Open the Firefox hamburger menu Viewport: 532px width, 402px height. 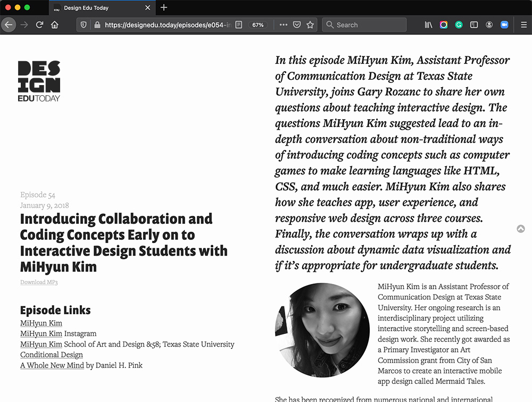coord(523,25)
